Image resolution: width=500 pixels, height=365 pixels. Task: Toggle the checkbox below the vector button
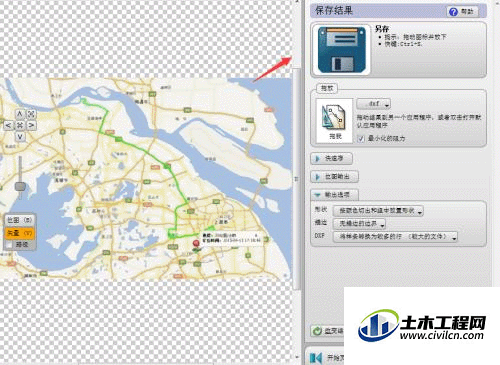(9, 245)
